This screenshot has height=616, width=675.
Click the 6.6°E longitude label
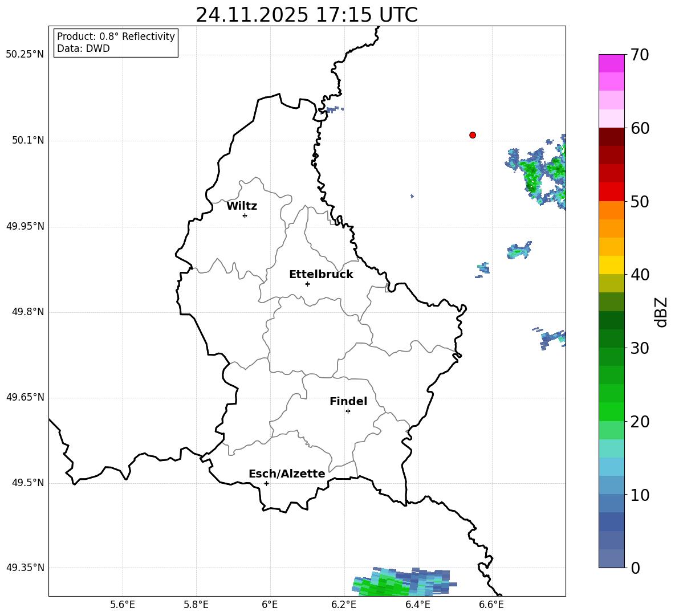491,605
